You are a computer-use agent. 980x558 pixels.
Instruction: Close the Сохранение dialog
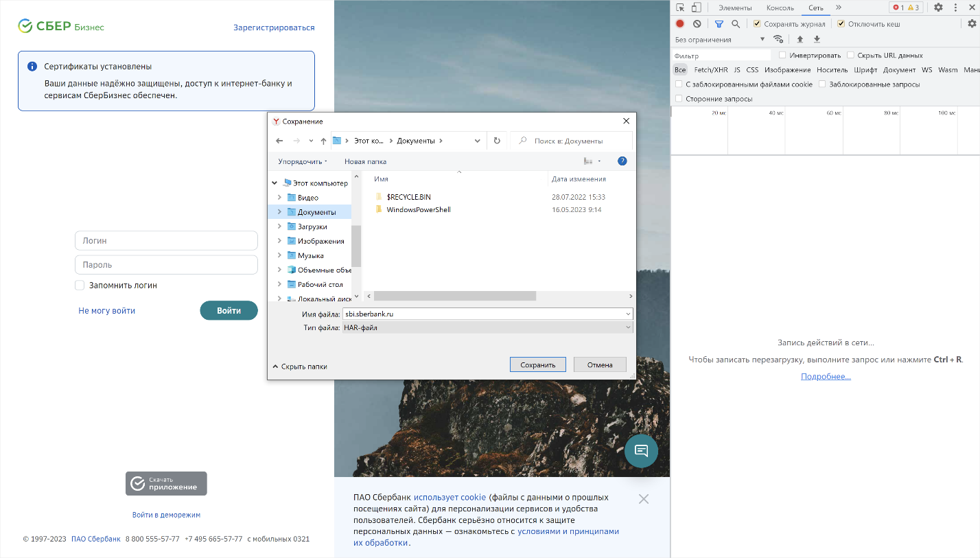626,121
